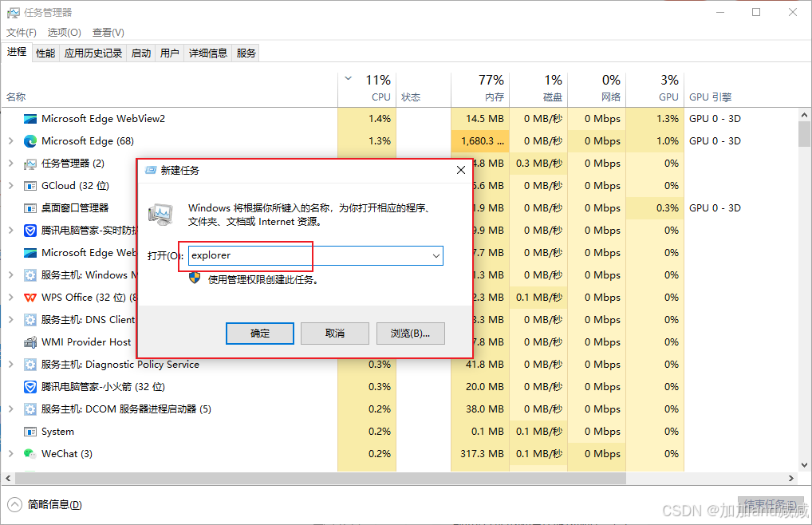
Task: Click the 简略信息(D) link
Action: click(54, 504)
